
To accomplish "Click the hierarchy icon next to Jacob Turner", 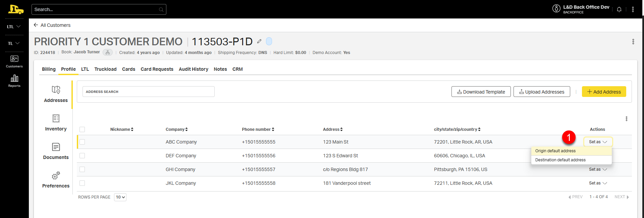I will pos(108,53).
